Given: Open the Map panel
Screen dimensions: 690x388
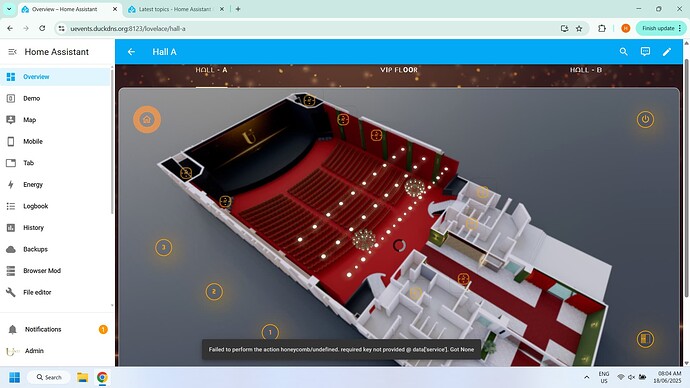Looking at the screenshot, I should click(x=55, y=120).
